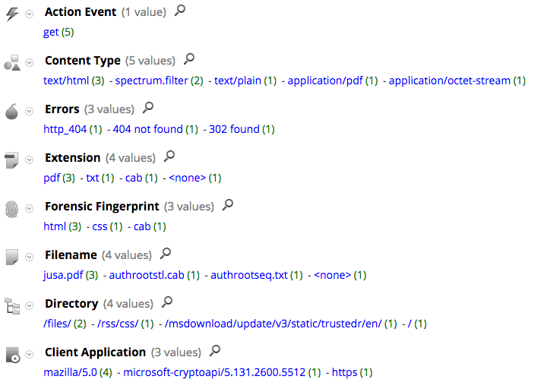Click the magnifier icon beside Directory
Image resolution: width=547 pixels, height=392 pixels.
pyautogui.click(x=167, y=302)
